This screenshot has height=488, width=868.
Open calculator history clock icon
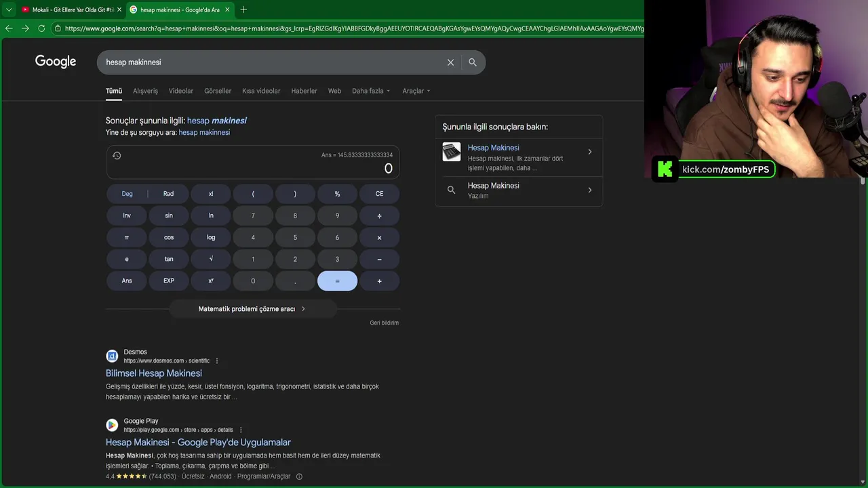pyautogui.click(x=117, y=156)
